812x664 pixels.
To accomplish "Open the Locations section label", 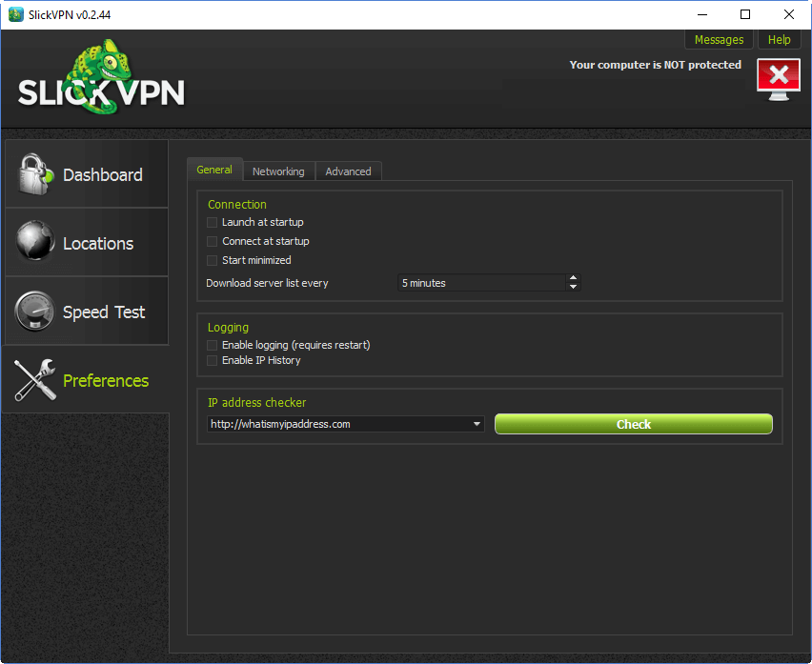I will click(98, 244).
